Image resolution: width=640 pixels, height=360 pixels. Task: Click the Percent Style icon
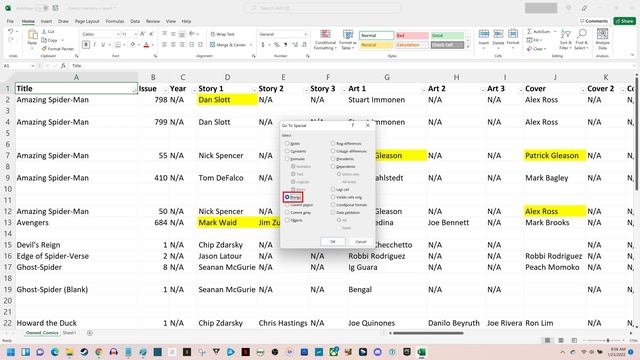click(277, 44)
